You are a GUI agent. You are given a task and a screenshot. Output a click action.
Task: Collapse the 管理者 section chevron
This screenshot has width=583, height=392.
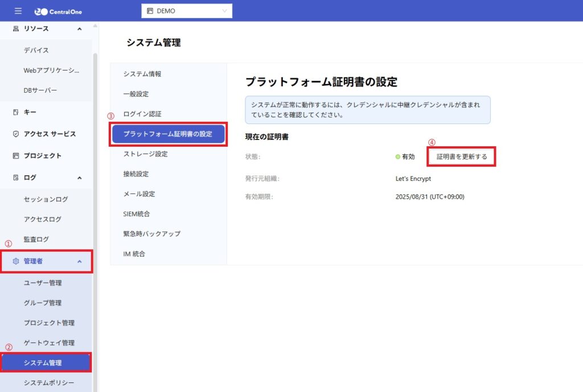pyautogui.click(x=79, y=262)
